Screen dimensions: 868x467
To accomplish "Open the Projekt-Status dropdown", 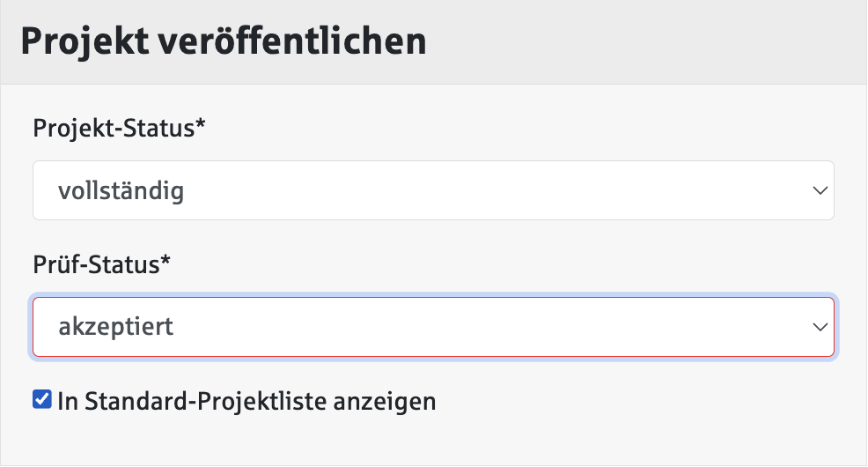I will coord(433,190).
